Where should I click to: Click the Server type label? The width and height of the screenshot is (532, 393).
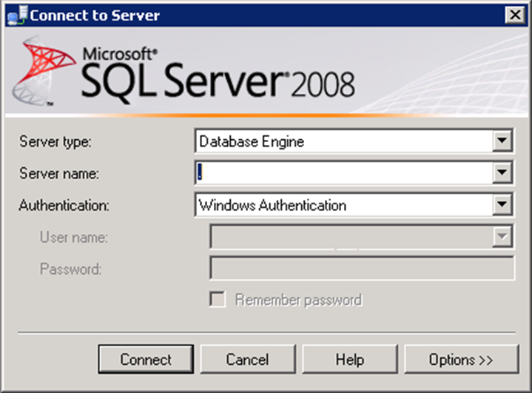pyautogui.click(x=55, y=141)
